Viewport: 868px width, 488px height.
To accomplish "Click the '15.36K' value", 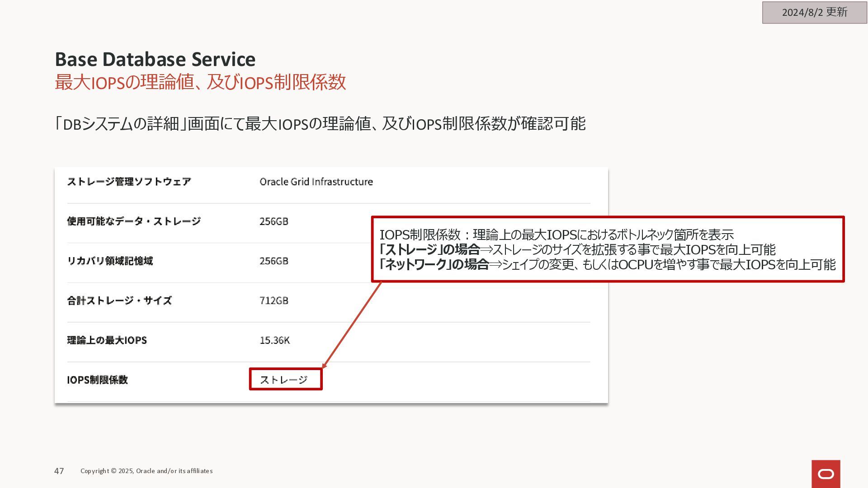I will click(x=274, y=340).
